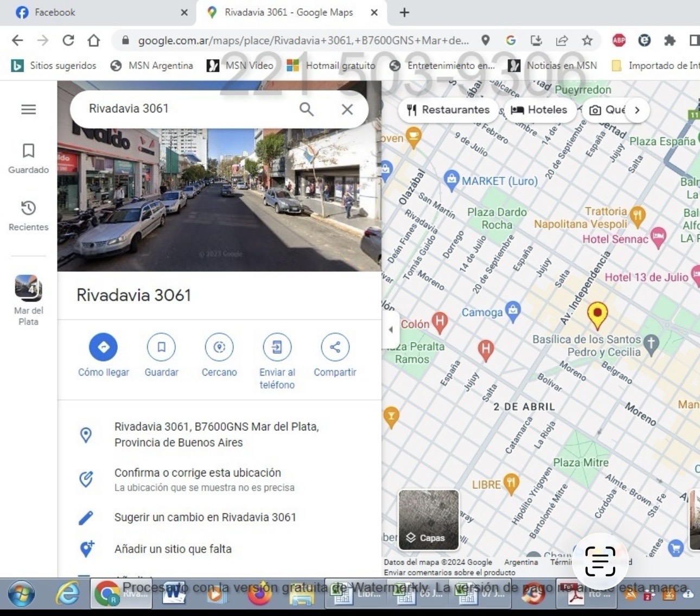This screenshot has height=616, width=700.
Task: Launch Internet Explorer from the taskbar
Action: pyautogui.click(x=68, y=594)
